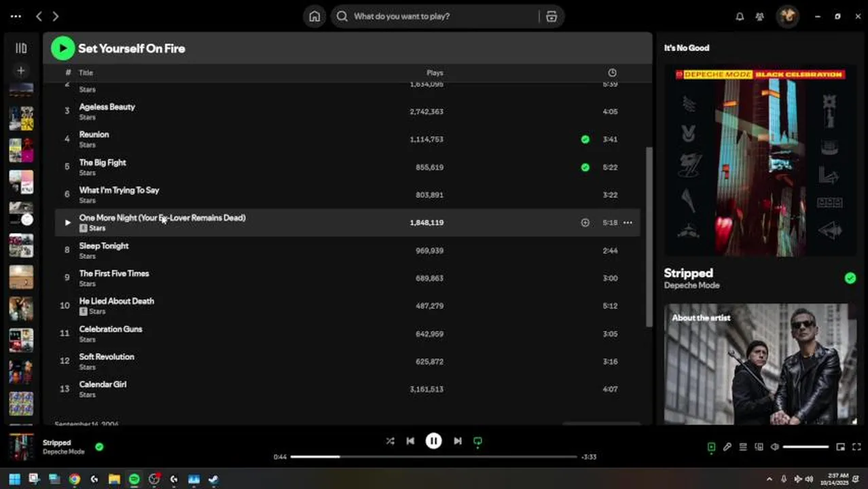Open It's No Good heading in side panel
The width and height of the screenshot is (868, 489).
[686, 48]
